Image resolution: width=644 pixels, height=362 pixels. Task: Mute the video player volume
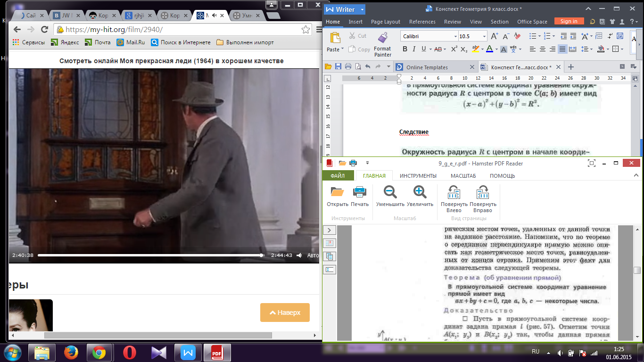pos(299,255)
